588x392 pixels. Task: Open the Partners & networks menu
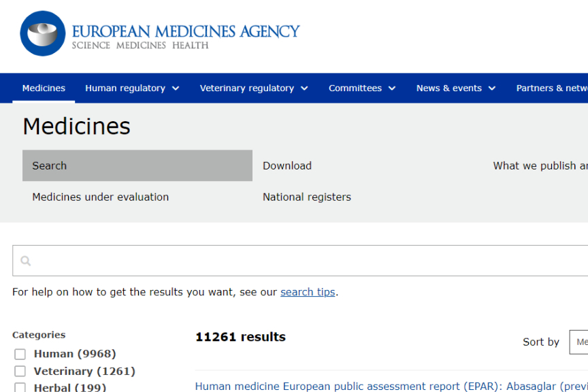[x=551, y=88]
